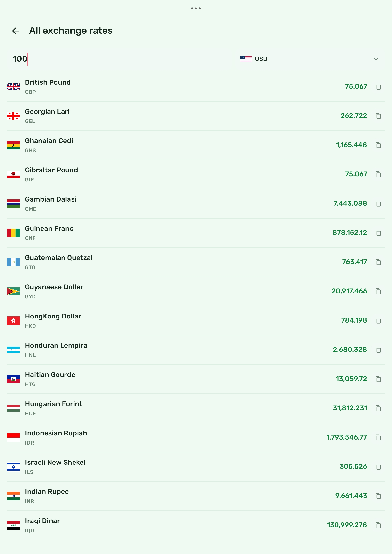Viewport: 392px width, 554px height.
Task: Expand the USD currency dropdown chevron
Action: [376, 59]
